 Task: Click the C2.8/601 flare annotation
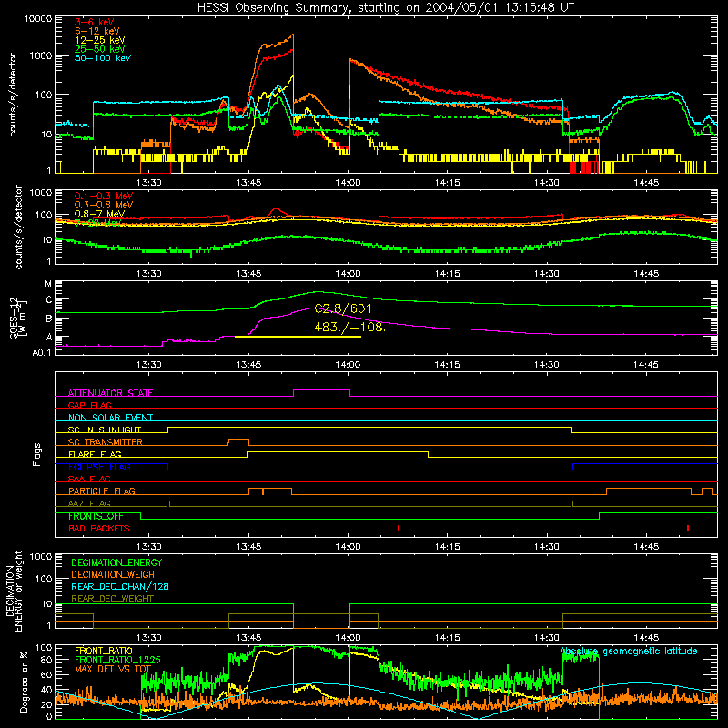(x=343, y=308)
